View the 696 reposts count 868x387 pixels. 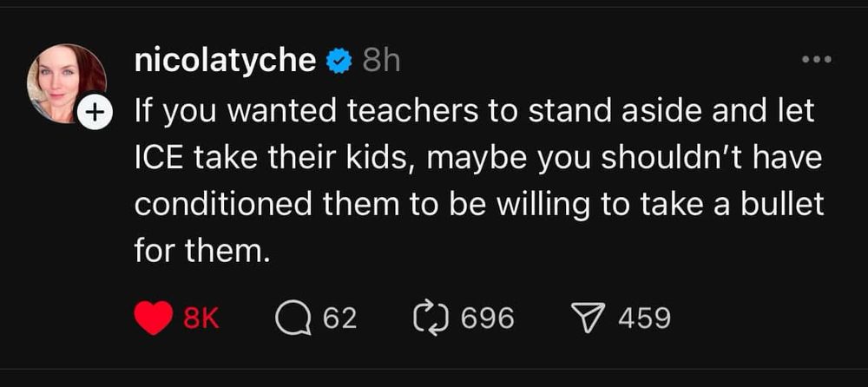pos(487,318)
